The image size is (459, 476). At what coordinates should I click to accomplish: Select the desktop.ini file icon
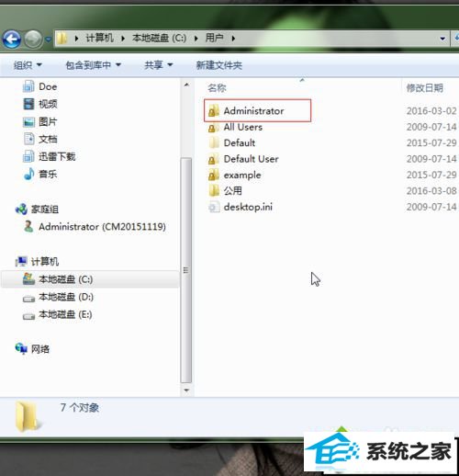214,207
